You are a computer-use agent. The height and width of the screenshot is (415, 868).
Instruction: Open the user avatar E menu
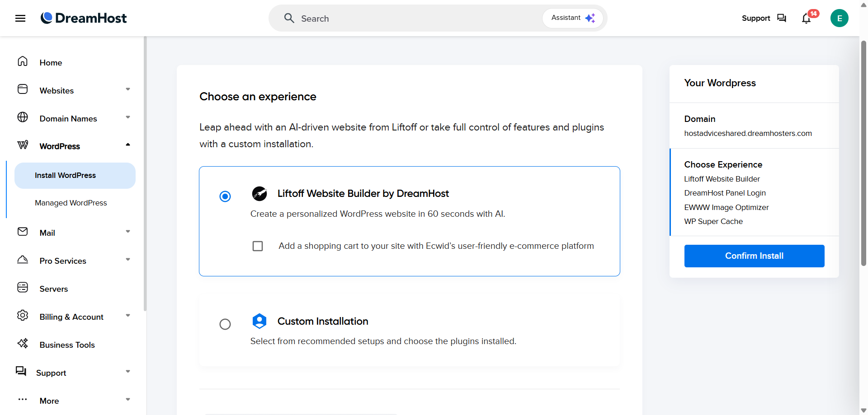coord(840,18)
